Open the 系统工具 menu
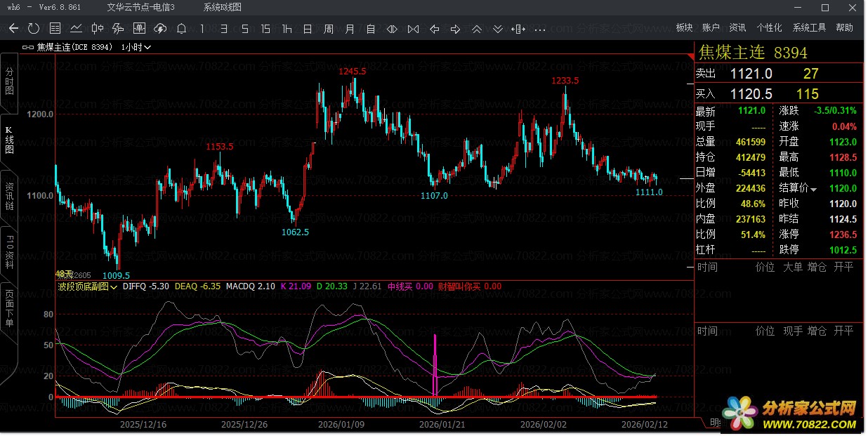 point(809,28)
